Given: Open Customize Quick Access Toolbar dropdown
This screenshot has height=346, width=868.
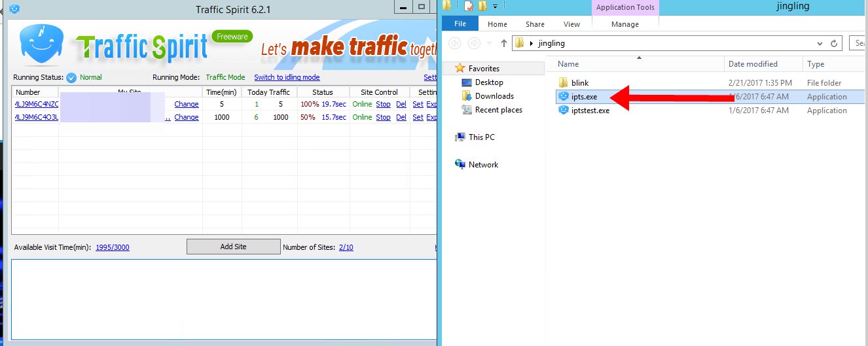Looking at the screenshot, I should 496,7.
